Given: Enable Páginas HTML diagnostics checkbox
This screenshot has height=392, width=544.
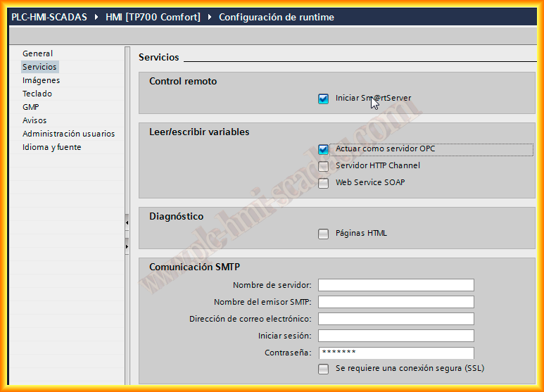Looking at the screenshot, I should (323, 234).
